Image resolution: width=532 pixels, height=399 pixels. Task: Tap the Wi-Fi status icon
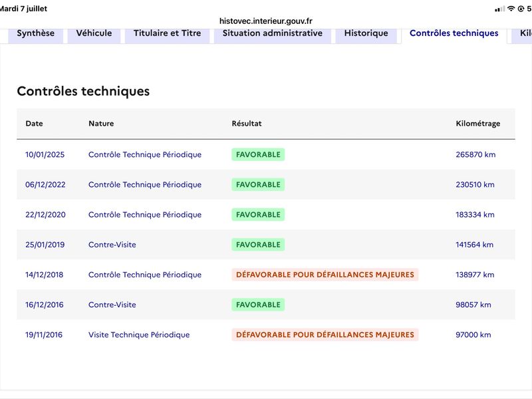(511, 9)
